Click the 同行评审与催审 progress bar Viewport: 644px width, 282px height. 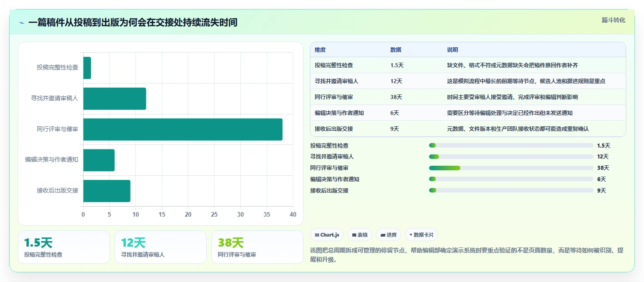pos(511,168)
